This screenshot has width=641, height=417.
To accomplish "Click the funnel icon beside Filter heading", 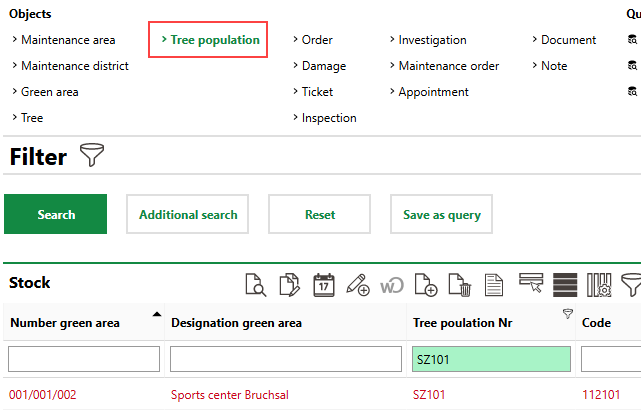I will tap(92, 156).
